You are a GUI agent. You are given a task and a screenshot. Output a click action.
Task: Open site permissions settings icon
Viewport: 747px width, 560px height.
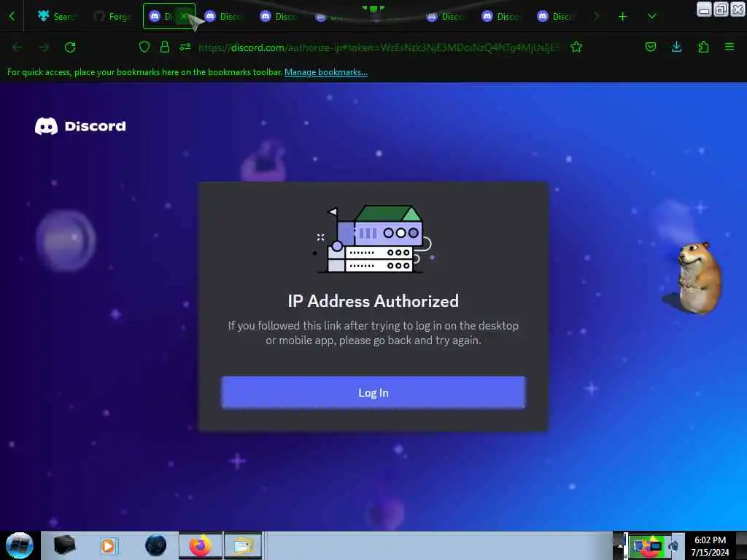185,47
